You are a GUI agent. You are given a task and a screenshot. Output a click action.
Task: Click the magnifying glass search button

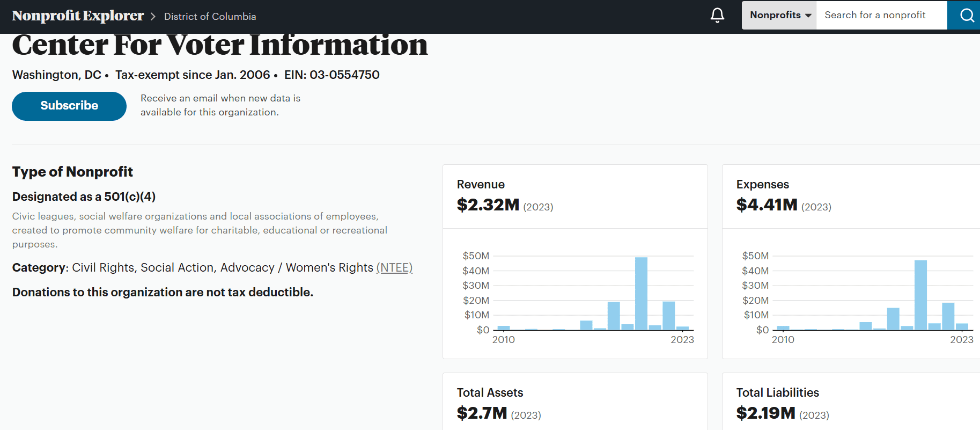[x=966, y=15]
